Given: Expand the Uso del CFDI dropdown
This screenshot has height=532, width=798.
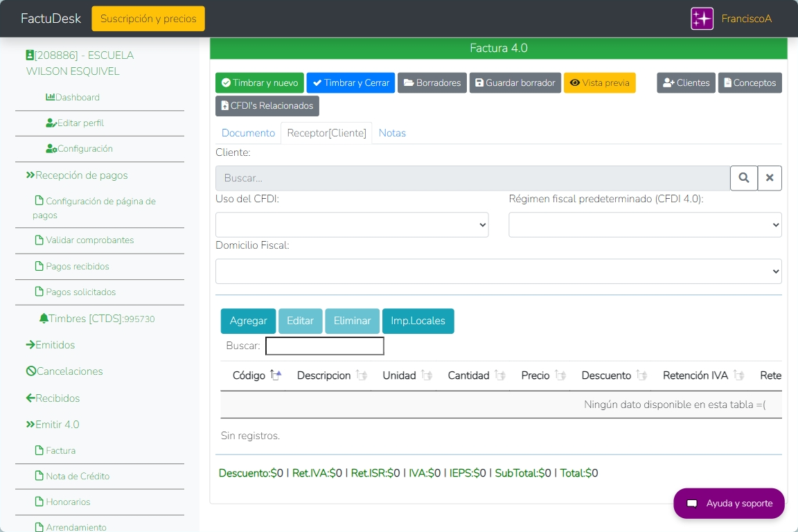Looking at the screenshot, I should pyautogui.click(x=352, y=225).
